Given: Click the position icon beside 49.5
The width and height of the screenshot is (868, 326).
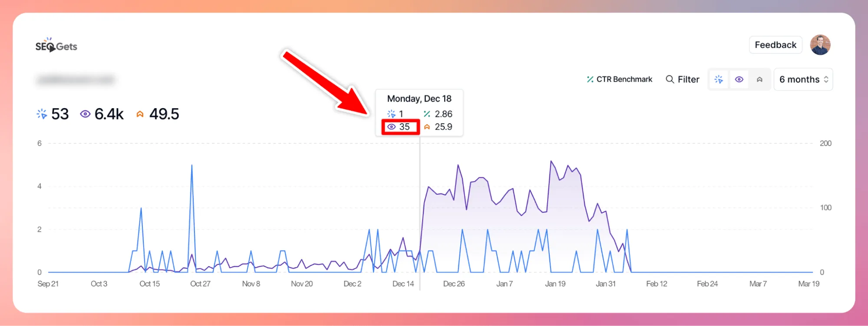Looking at the screenshot, I should [x=140, y=114].
